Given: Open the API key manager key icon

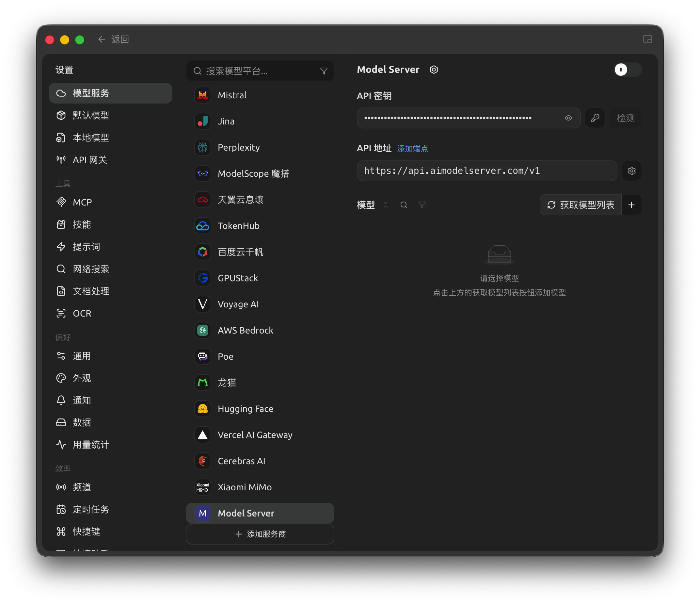Looking at the screenshot, I should click(595, 118).
